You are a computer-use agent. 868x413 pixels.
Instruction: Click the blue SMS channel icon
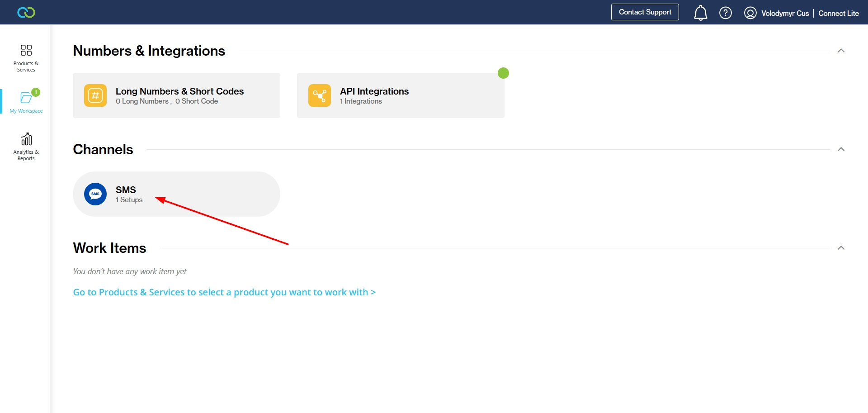click(95, 194)
